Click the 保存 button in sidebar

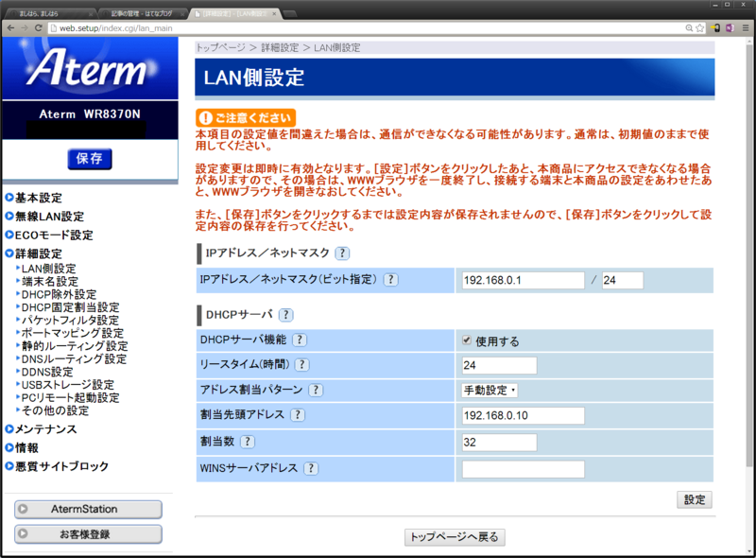pos(90,159)
